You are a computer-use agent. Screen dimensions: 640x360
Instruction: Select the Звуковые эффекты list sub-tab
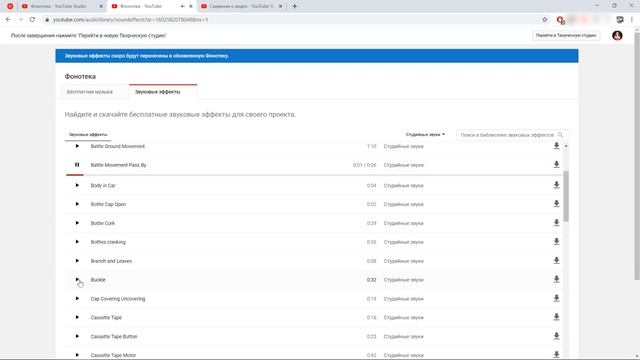point(88,134)
